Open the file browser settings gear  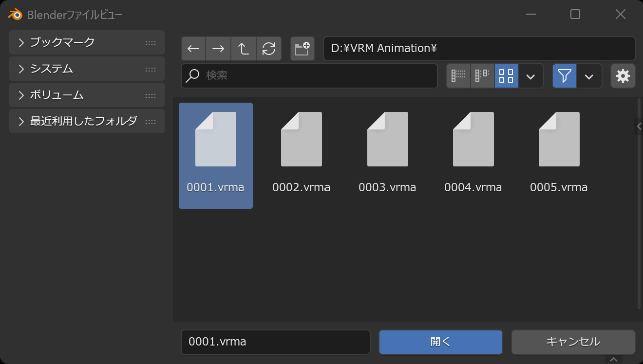click(x=623, y=76)
